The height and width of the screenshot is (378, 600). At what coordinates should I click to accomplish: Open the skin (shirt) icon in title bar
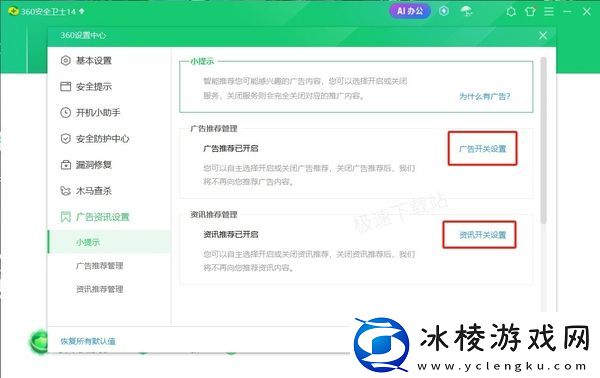[530, 11]
